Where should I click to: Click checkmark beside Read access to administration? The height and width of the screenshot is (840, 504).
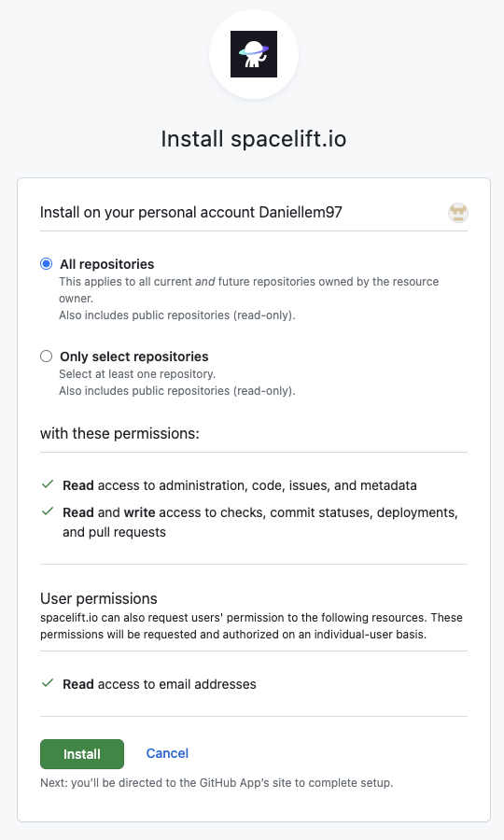pos(48,484)
